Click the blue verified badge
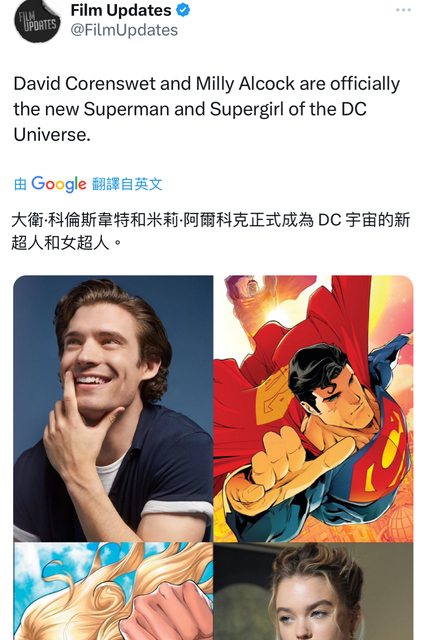The height and width of the screenshot is (640, 427). pos(182,10)
